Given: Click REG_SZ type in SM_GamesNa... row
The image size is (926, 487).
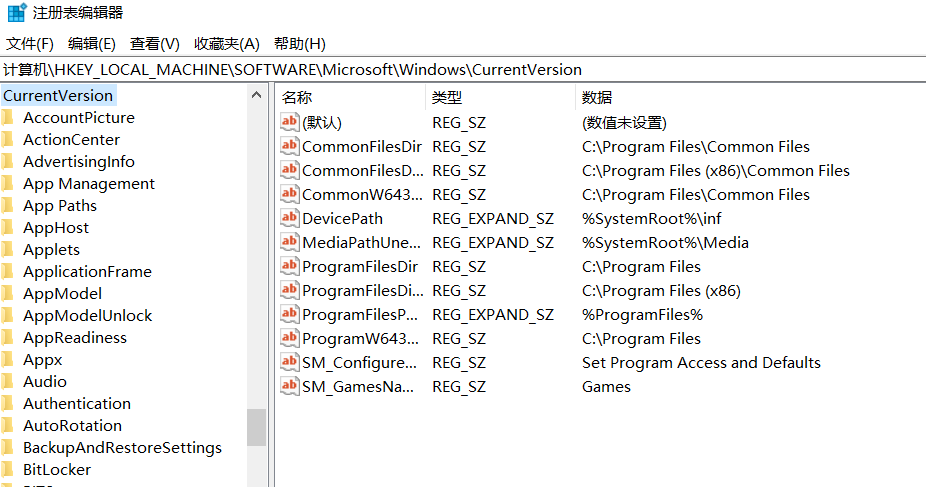Looking at the screenshot, I should [459, 387].
